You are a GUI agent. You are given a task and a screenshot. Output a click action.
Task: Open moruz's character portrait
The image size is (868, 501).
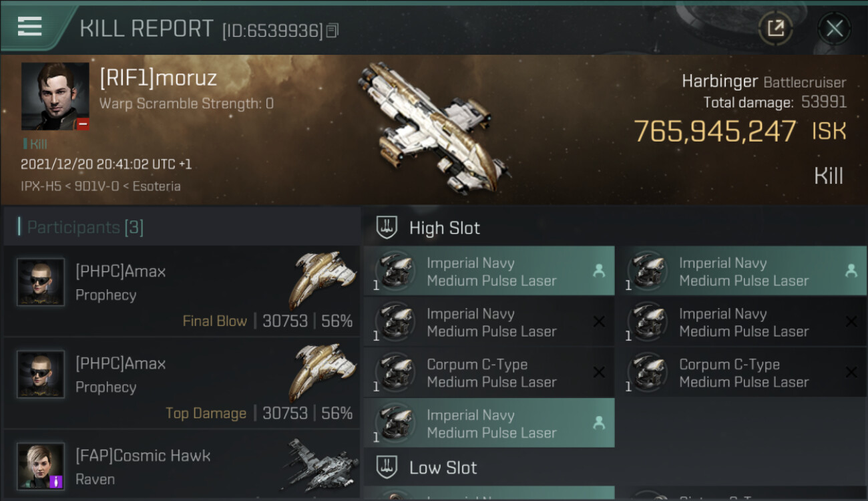55,96
